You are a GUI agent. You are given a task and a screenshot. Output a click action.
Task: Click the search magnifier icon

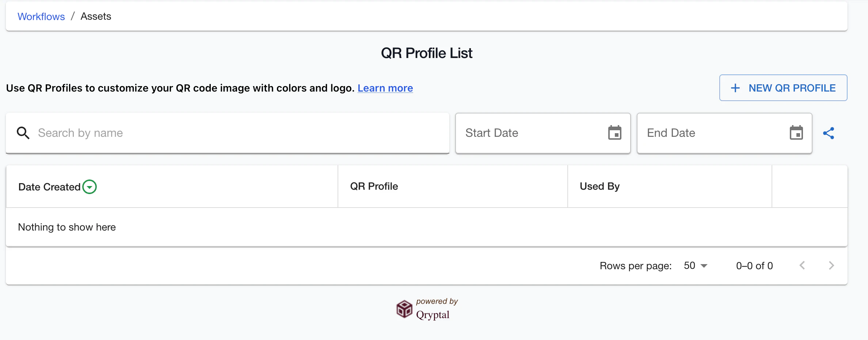coord(23,133)
